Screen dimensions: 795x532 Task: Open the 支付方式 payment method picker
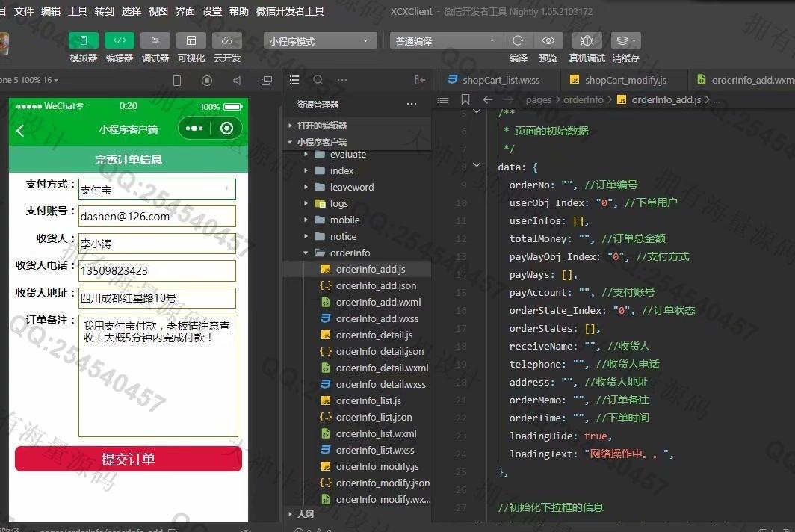coord(157,189)
